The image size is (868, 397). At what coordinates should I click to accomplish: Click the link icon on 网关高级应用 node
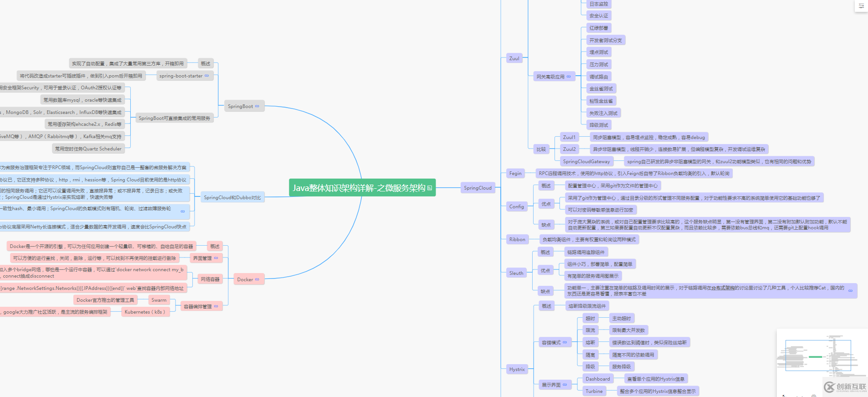coord(569,77)
